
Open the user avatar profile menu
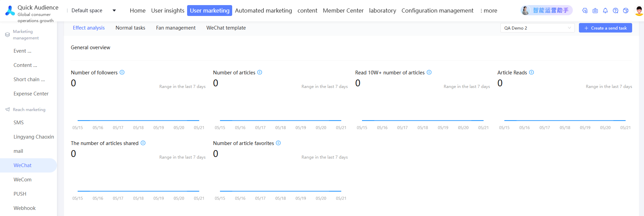coord(639,11)
